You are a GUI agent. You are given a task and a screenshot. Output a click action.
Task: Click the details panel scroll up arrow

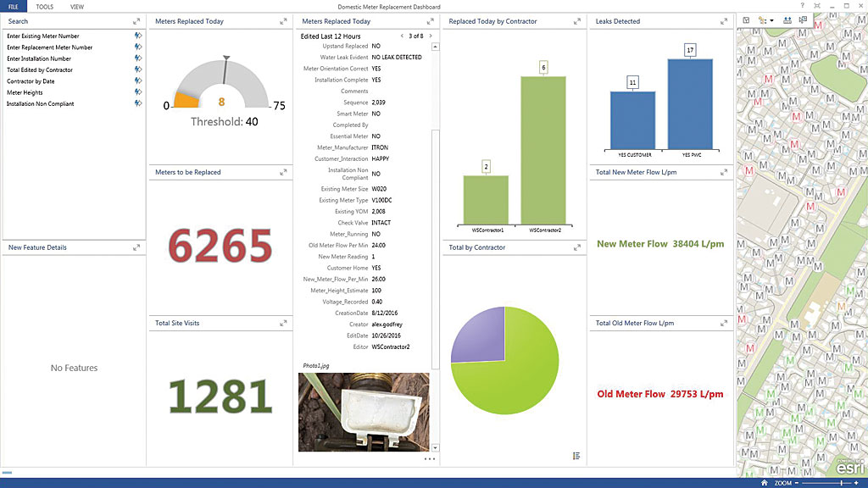[x=435, y=47]
